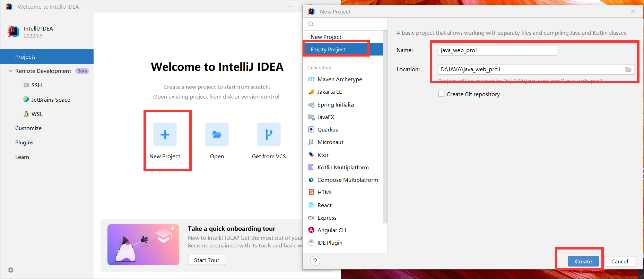Click the search icon in New Project dialog
The image size is (644, 279).
tap(311, 24)
